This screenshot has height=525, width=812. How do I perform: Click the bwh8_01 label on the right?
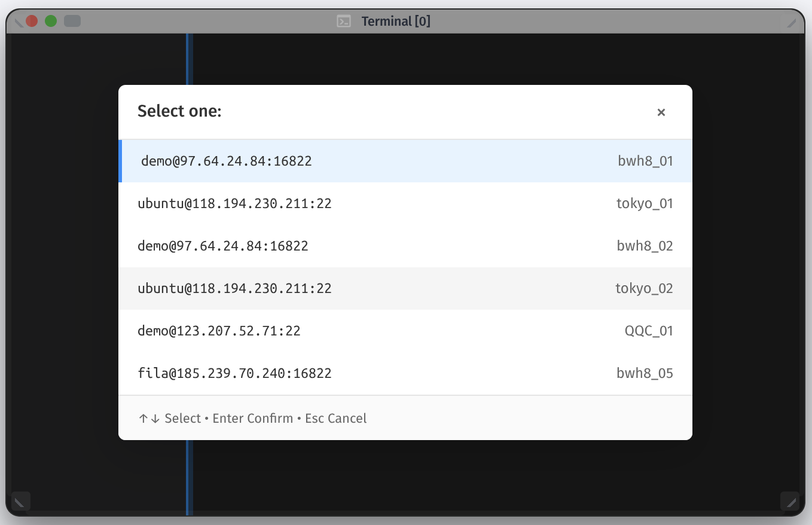[x=645, y=161]
